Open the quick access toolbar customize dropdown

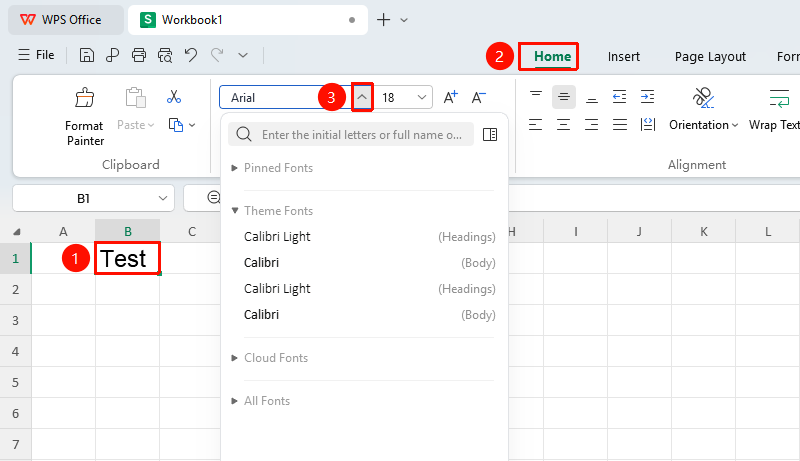click(x=243, y=55)
